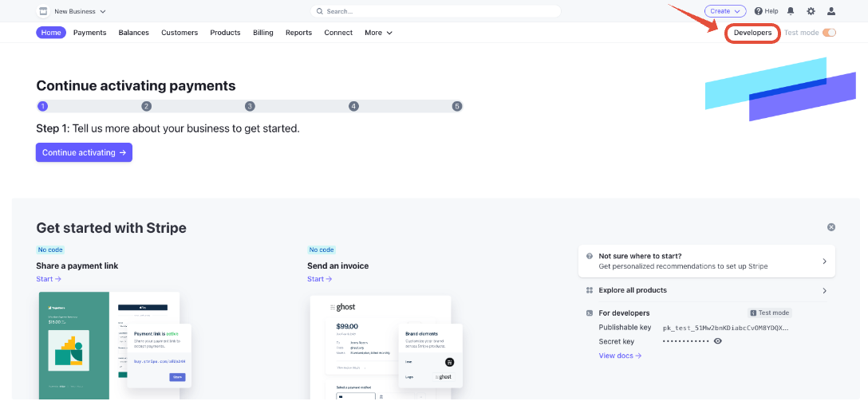Open the Reports tab
This screenshot has height=409, width=868.
pyautogui.click(x=299, y=33)
